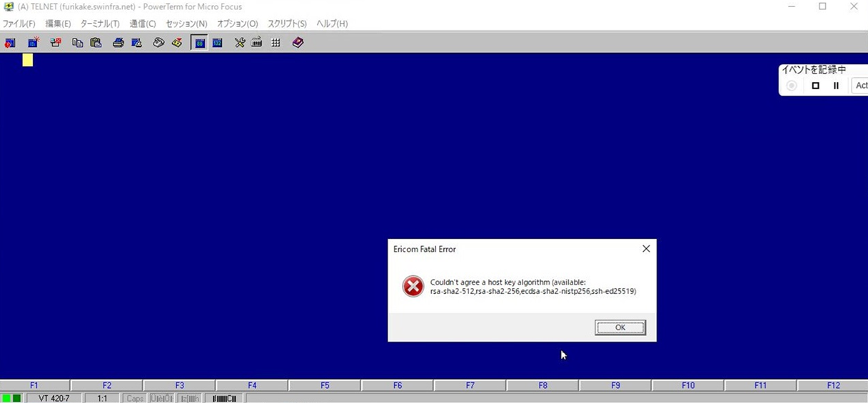Click the F4 function key button
This screenshot has width=868, height=403.
click(252, 385)
